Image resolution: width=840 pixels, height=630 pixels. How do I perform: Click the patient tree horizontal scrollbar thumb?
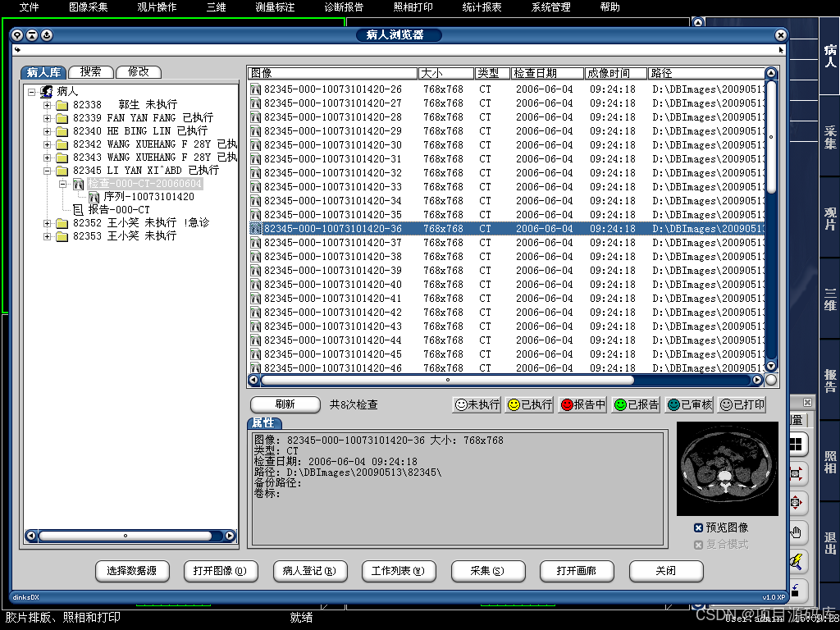tap(126, 535)
